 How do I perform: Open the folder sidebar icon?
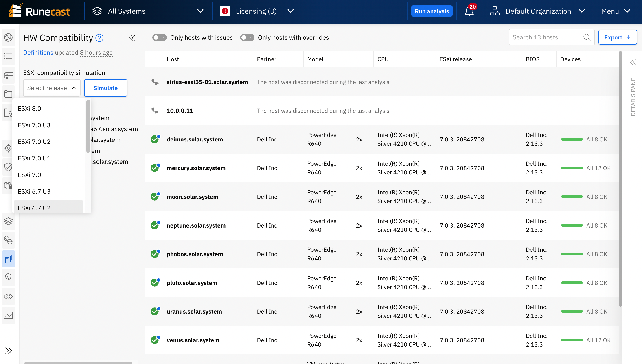[8, 94]
